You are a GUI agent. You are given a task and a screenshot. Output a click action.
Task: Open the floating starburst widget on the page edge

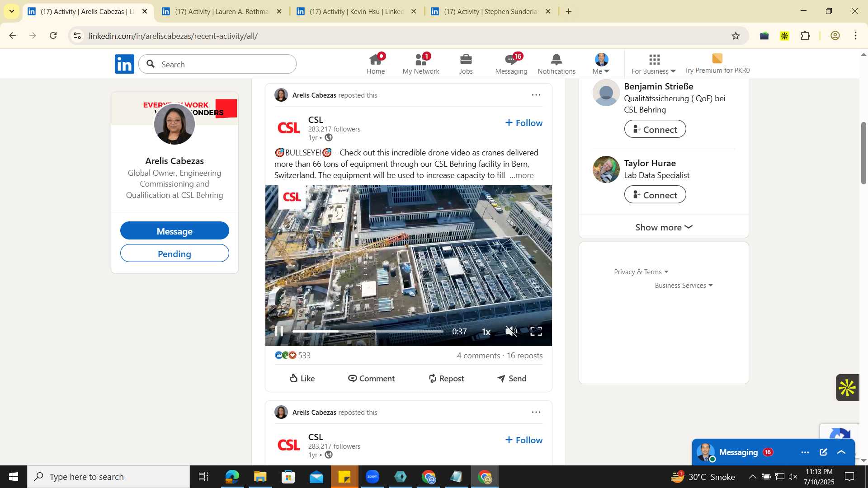[847, 387]
